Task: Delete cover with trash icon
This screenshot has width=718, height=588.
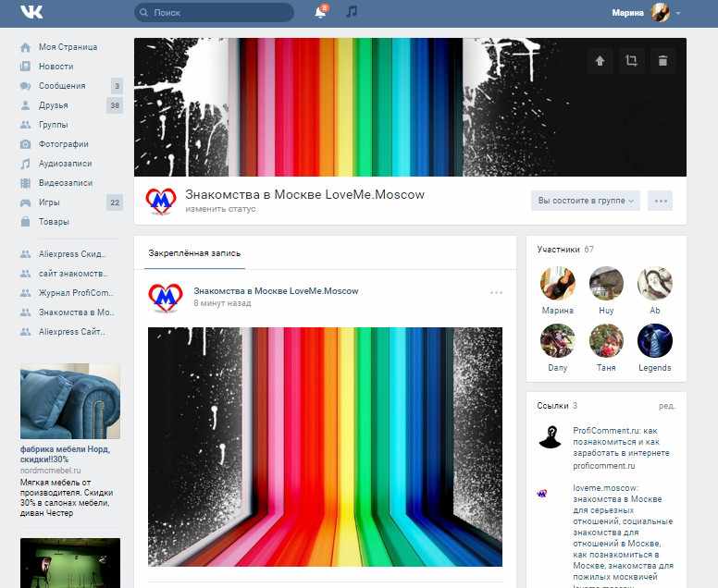Action: (662, 60)
